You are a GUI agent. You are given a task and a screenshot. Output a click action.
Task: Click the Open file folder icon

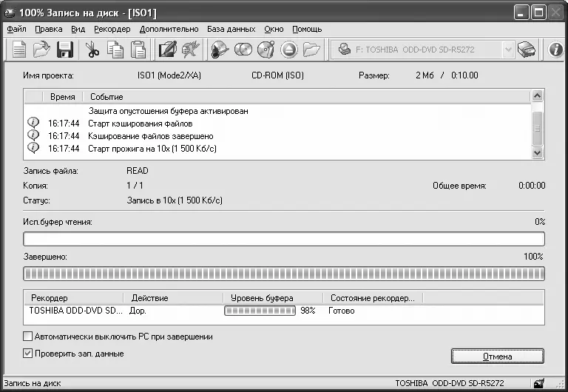point(41,50)
